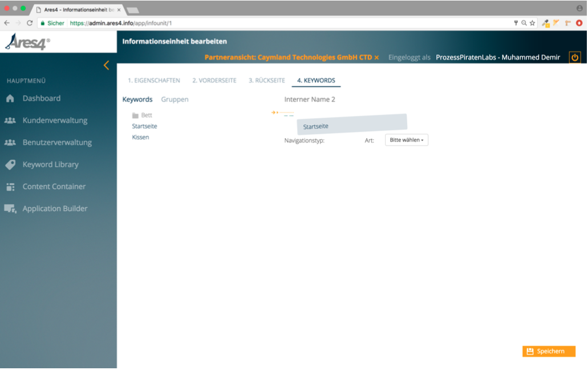Click the red extension icon in browser toolbar
Screen dimensions: 588x370
[x=579, y=23]
